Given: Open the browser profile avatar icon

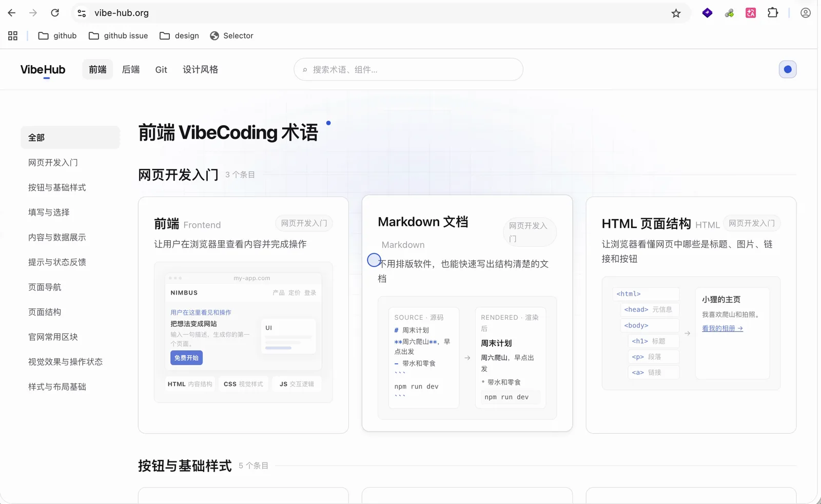Looking at the screenshot, I should pos(806,13).
